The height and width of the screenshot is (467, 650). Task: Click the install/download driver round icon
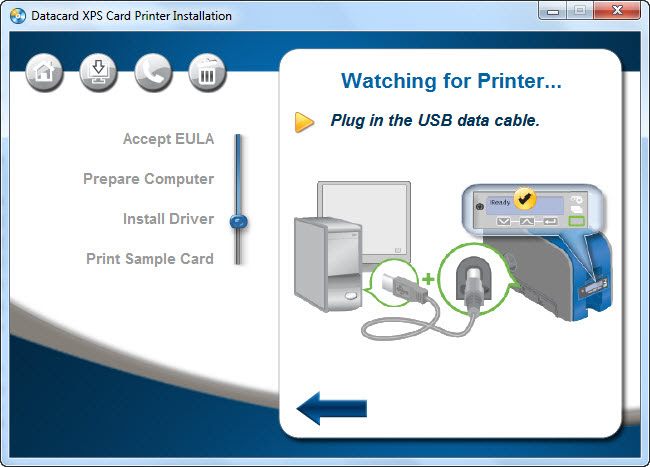[98, 72]
